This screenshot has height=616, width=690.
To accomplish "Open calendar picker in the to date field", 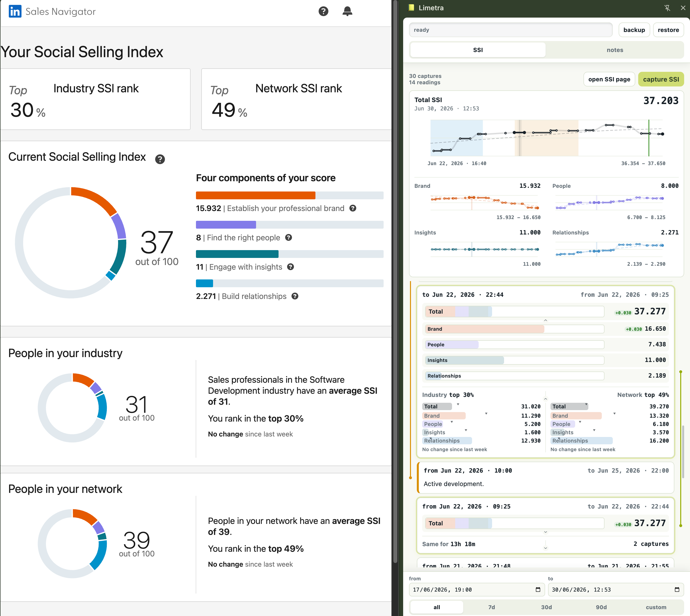I will (x=677, y=590).
